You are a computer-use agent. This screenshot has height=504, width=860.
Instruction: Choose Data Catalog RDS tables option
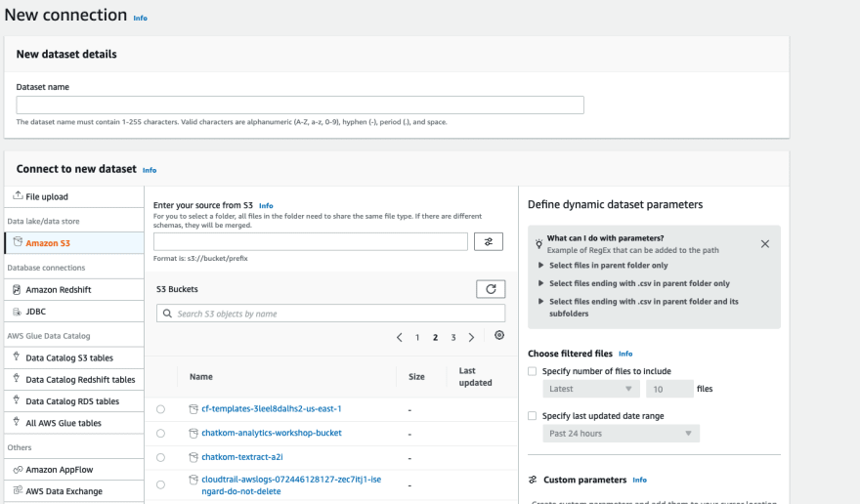click(74, 401)
